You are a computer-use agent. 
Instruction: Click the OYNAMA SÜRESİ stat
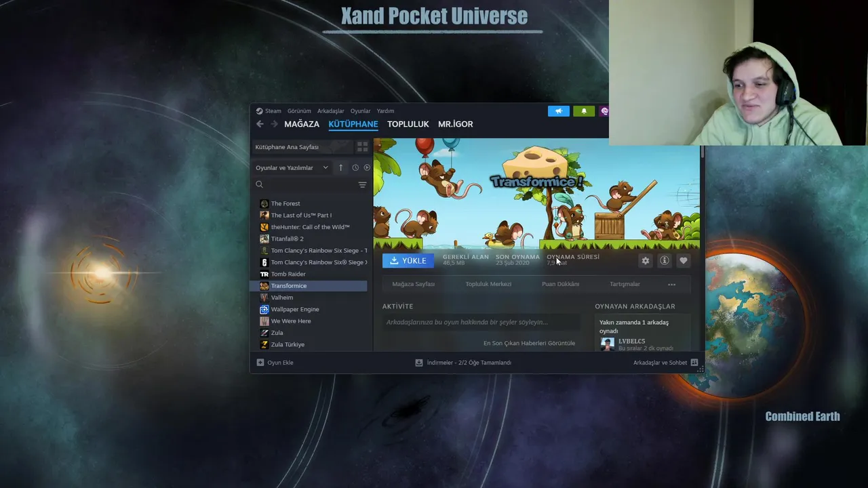(x=573, y=260)
